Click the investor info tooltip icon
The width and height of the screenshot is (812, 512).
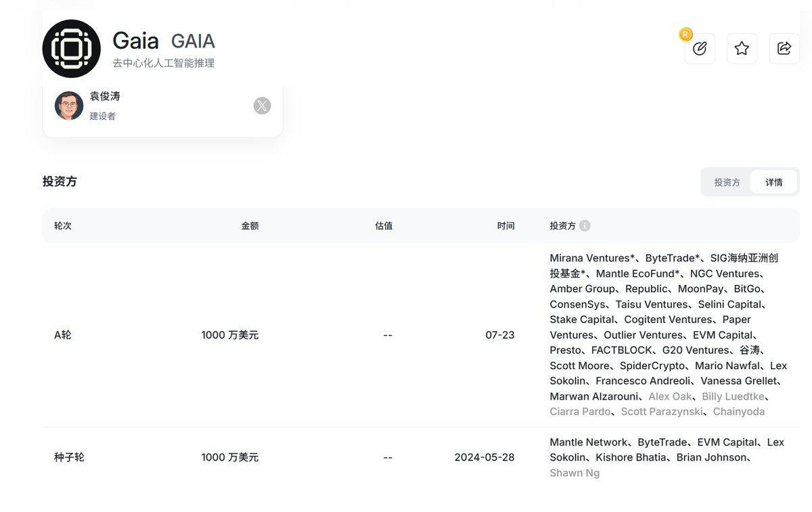click(585, 226)
